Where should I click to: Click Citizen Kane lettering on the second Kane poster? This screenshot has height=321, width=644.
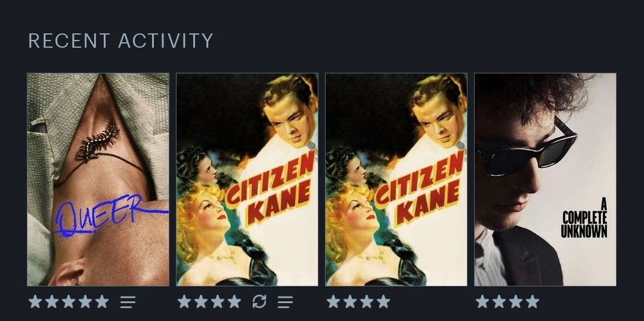pyautogui.click(x=419, y=189)
